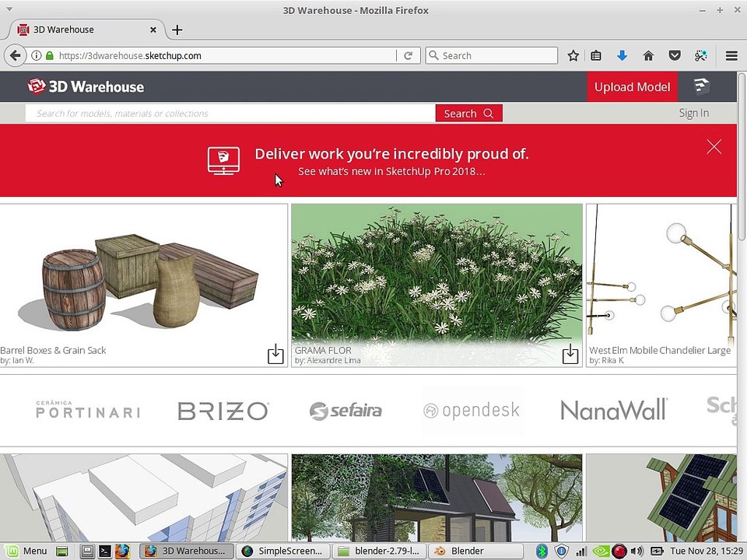Image resolution: width=747 pixels, height=560 pixels.
Task: Click the green padlock security icon
Action: tap(50, 56)
